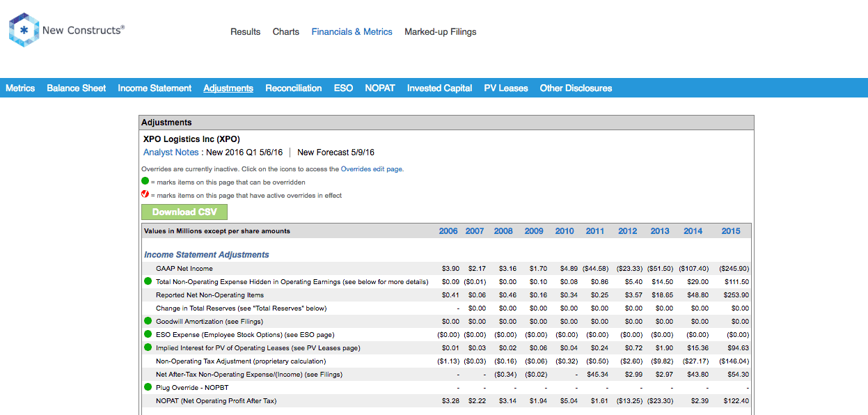Click the $111.50 hidden non-operating expense value
Viewport: 868px width, 415px height.
(735, 282)
